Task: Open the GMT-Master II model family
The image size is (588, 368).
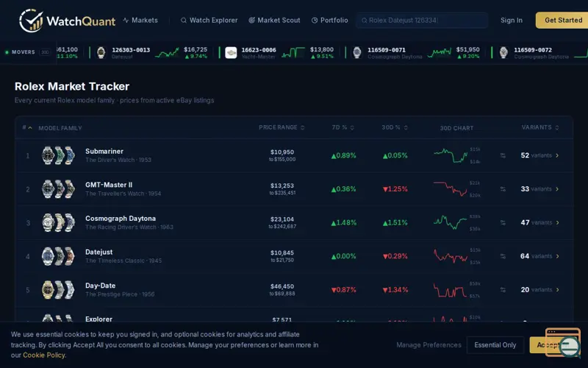Action: [x=294, y=189]
